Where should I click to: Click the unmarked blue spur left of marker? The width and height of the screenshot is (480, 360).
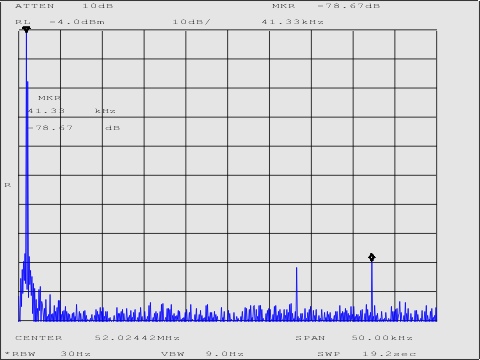[x=296, y=293]
